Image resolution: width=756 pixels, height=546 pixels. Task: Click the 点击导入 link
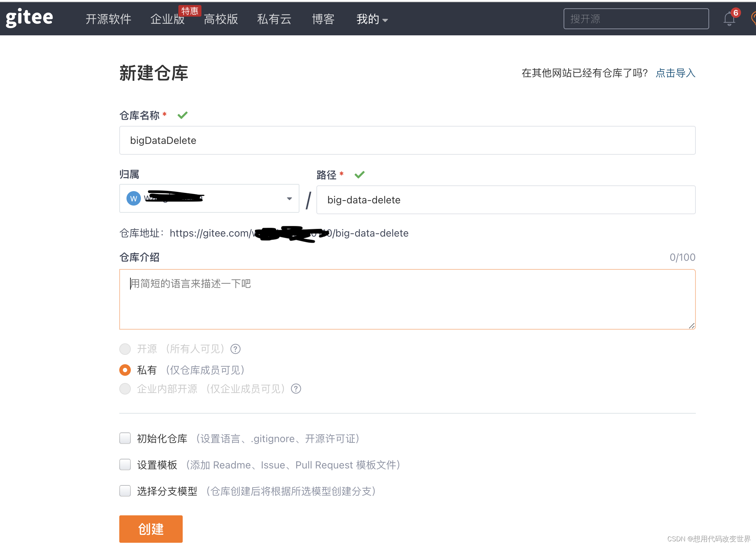(675, 73)
